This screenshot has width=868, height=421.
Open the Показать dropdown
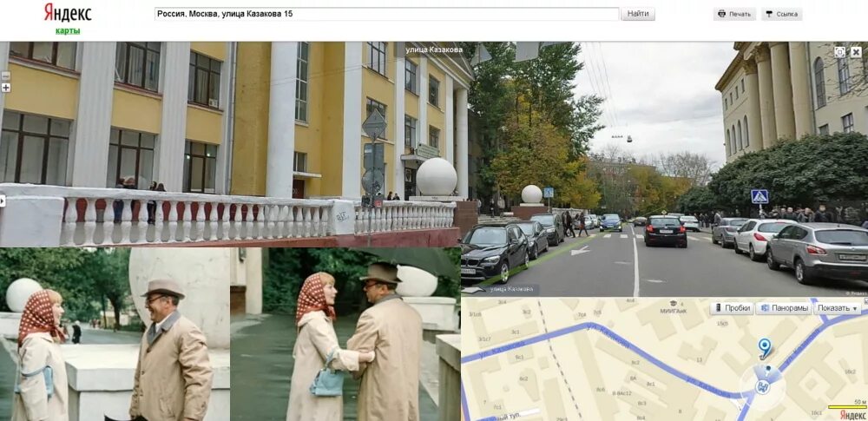pyautogui.click(x=837, y=308)
